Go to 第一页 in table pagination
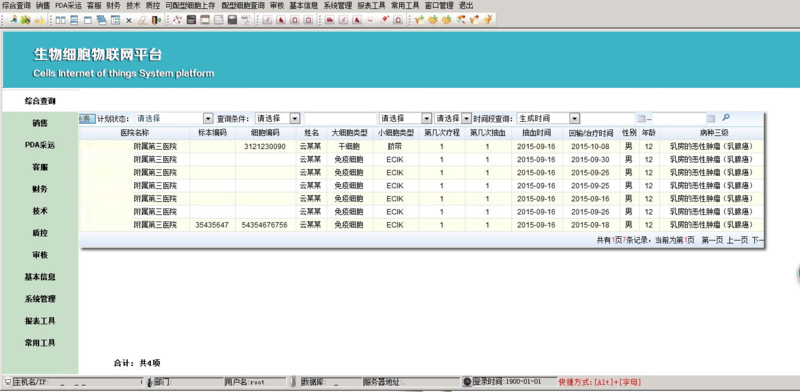This screenshot has width=800, height=392. (712, 240)
